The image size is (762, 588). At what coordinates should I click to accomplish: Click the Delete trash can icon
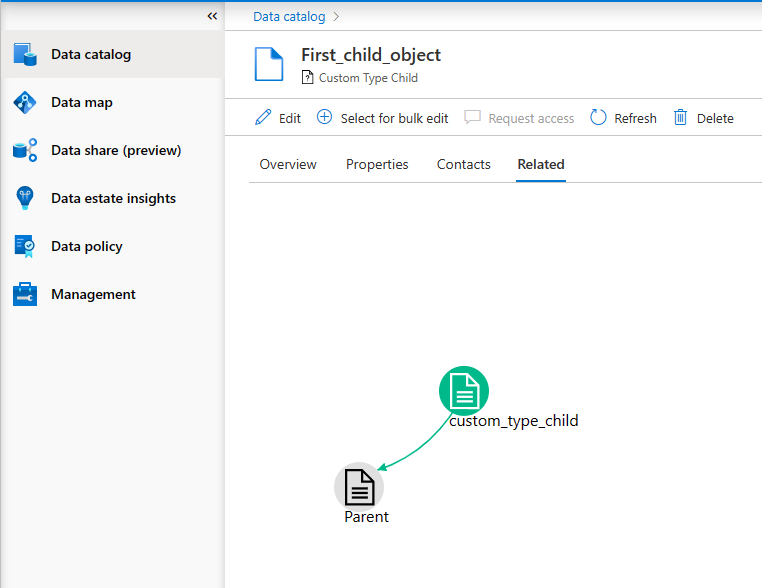(681, 118)
